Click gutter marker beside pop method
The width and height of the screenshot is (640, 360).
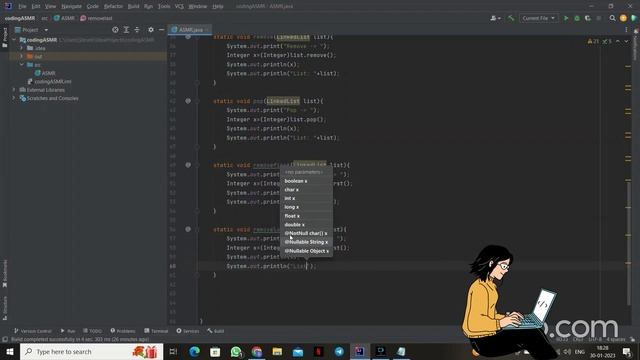188,101
